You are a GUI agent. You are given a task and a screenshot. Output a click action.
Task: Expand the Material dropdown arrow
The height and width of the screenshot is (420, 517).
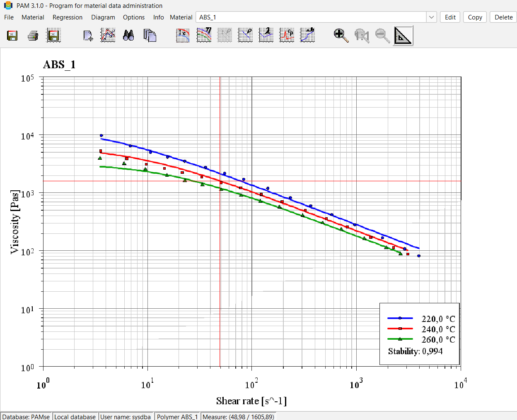(431, 17)
